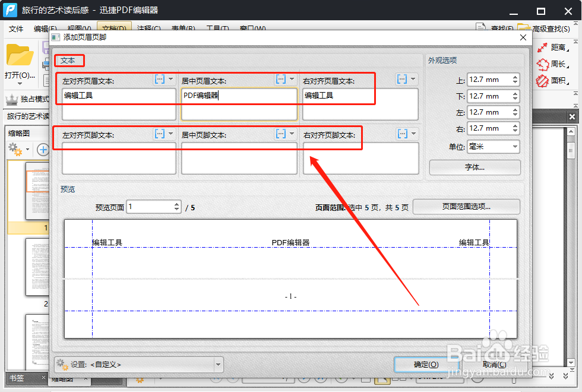Insert macro into left header text field
The image size is (582, 392).
(x=160, y=79)
